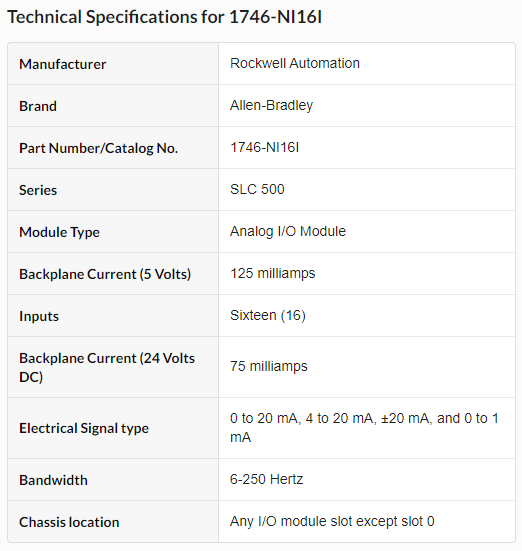This screenshot has width=522, height=551.
Task: Select the Part Number/Catalog No. label
Action: coord(98,148)
